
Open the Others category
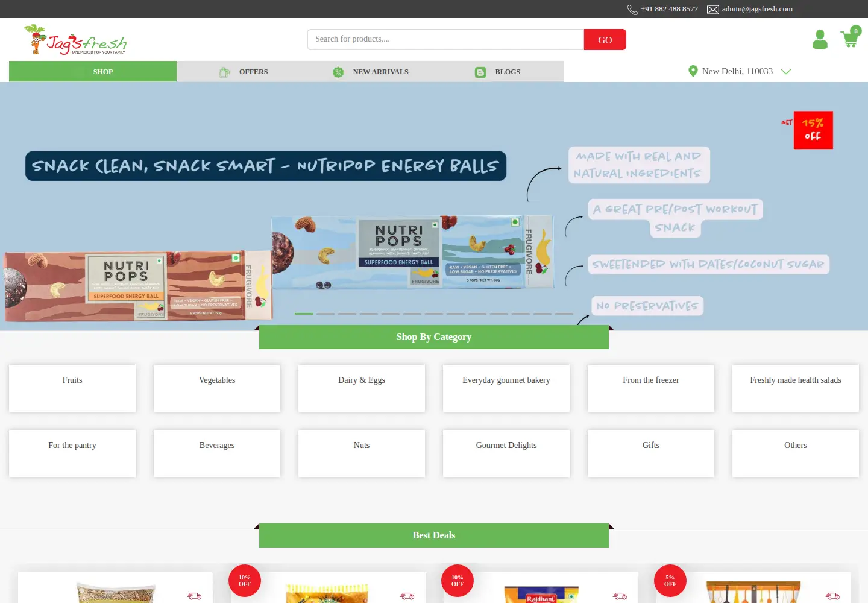click(x=796, y=453)
